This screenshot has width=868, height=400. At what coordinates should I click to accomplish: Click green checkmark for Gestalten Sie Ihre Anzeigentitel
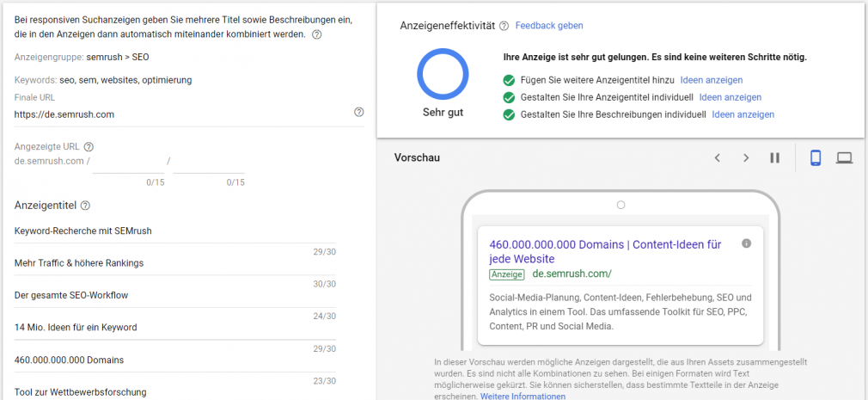(509, 98)
